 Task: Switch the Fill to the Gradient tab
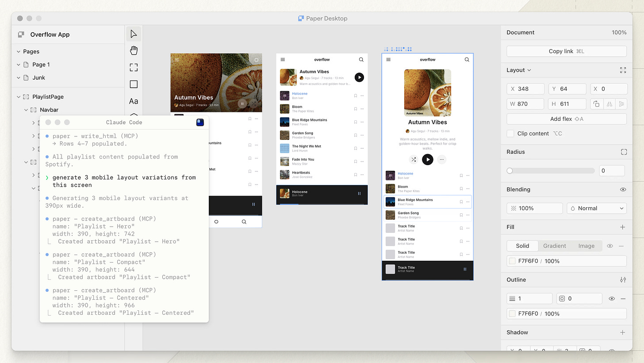click(x=554, y=246)
